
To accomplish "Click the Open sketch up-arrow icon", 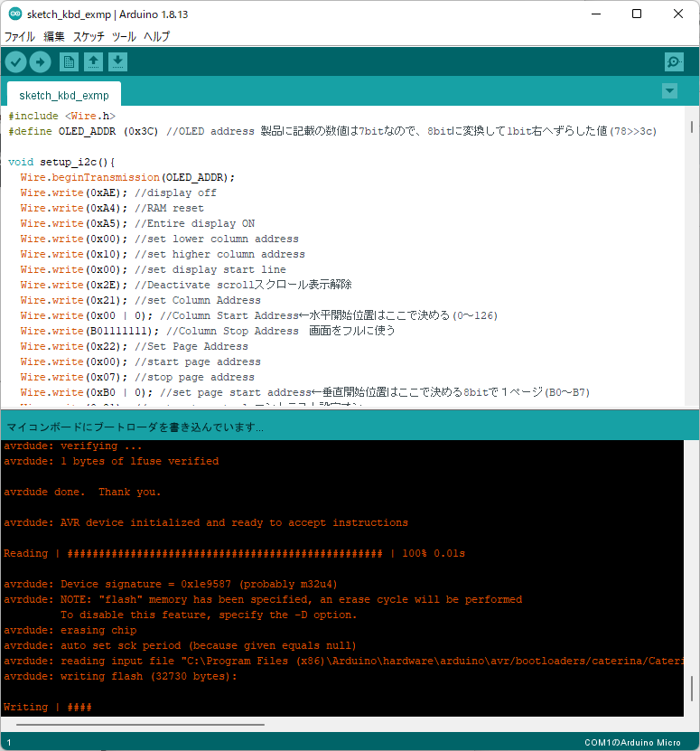I will point(93,61).
